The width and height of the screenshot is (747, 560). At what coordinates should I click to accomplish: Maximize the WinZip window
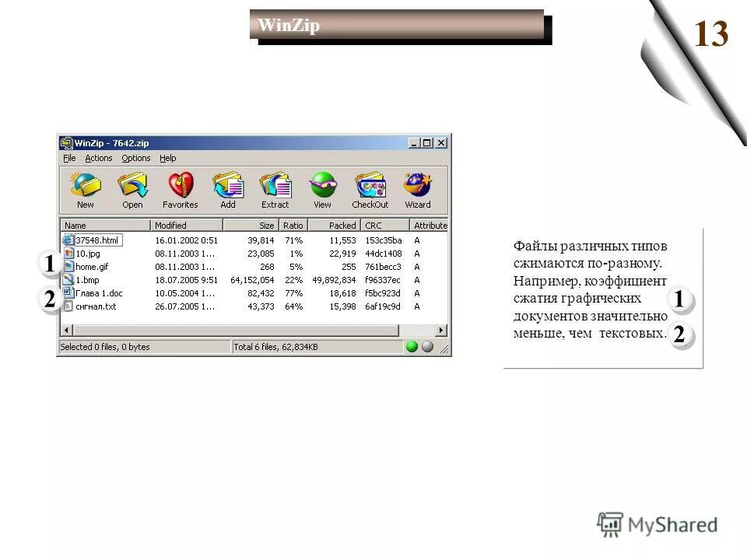pyautogui.click(x=427, y=143)
